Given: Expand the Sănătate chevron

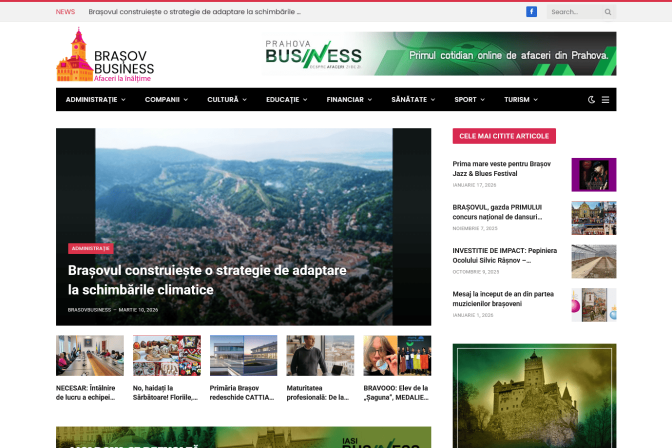Looking at the screenshot, I should [x=433, y=99].
